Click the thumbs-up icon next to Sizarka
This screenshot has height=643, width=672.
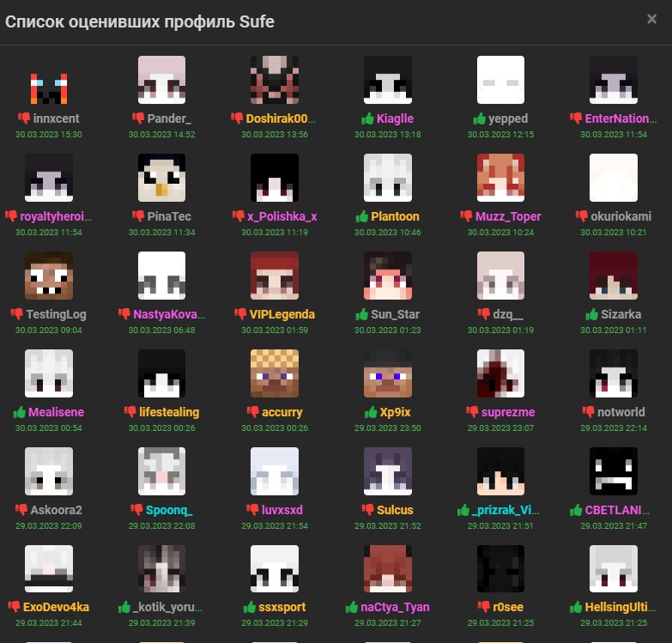click(x=592, y=315)
